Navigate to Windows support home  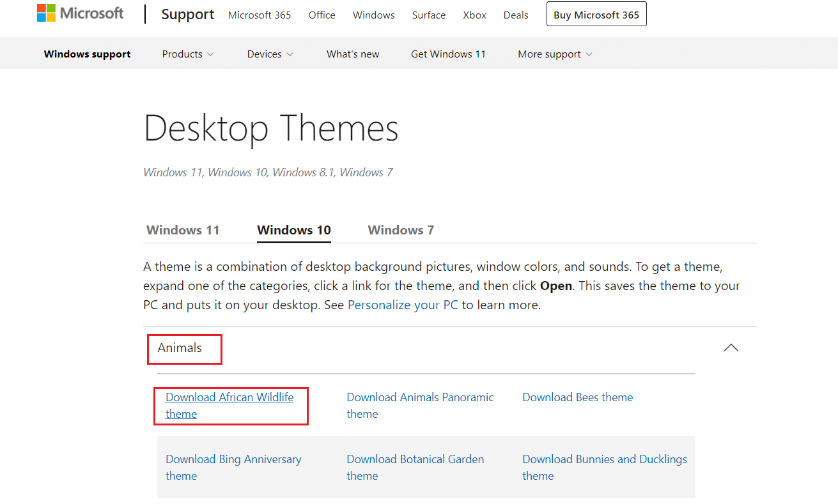click(87, 54)
